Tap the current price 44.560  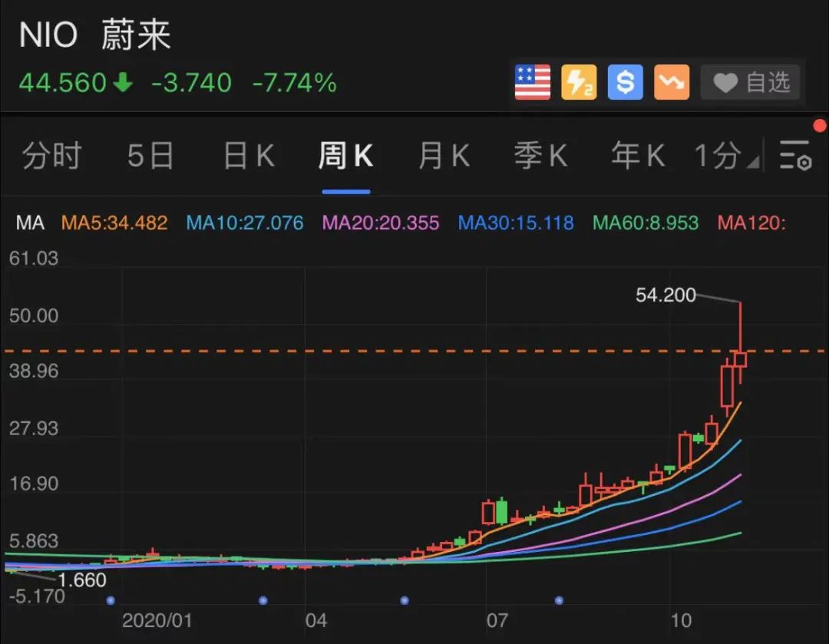coord(62,83)
